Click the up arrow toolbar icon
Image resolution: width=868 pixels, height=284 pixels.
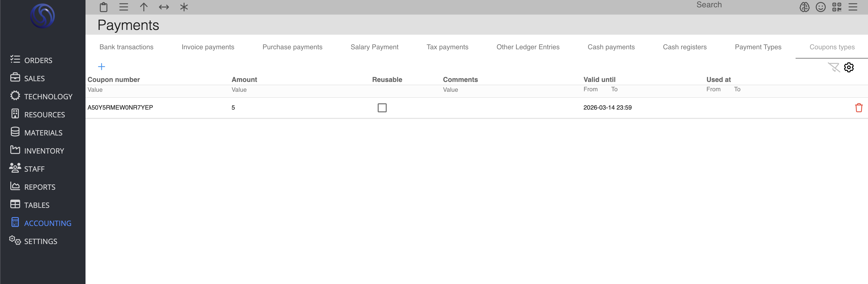tap(144, 7)
